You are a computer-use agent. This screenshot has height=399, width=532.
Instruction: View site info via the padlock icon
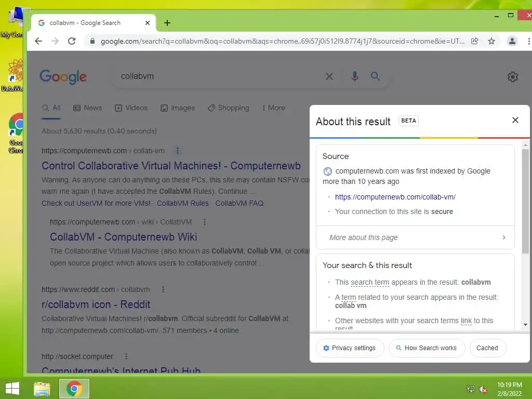point(92,41)
